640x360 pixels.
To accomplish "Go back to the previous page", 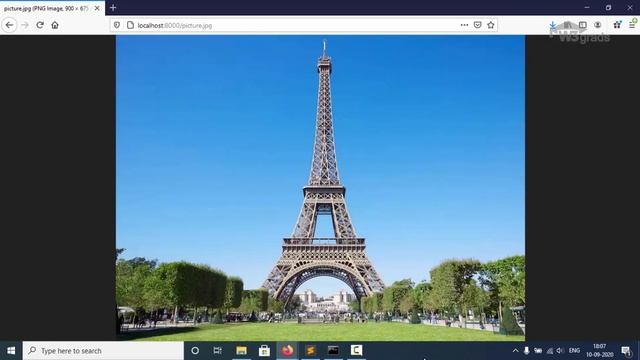I will click(x=9, y=25).
